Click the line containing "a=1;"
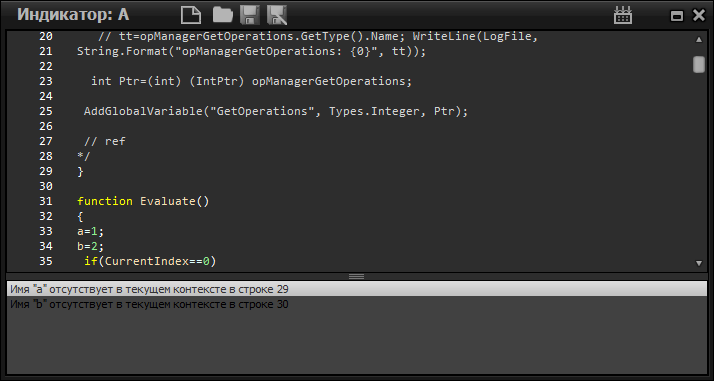The width and height of the screenshot is (714, 381). click(x=91, y=231)
